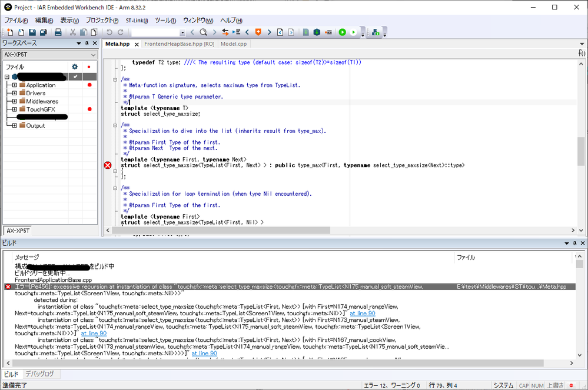Switch to FrontendHeapBase.hpp tab
This screenshot has height=390, width=588.
pos(180,44)
